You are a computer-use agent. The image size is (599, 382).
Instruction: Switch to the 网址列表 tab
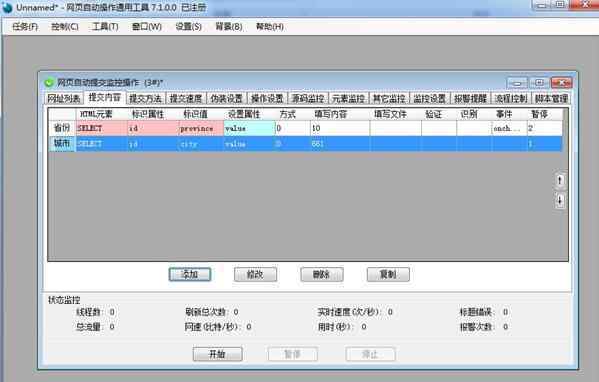[x=64, y=99]
